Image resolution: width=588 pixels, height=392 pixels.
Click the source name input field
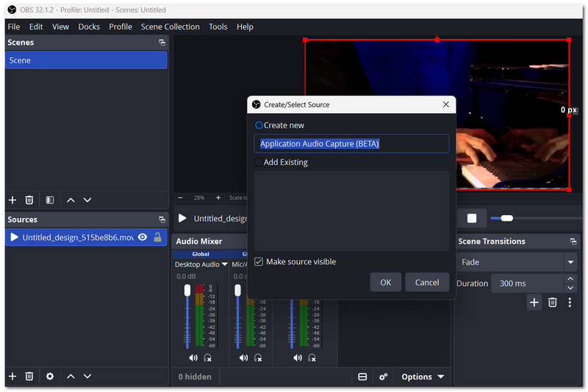[351, 144]
